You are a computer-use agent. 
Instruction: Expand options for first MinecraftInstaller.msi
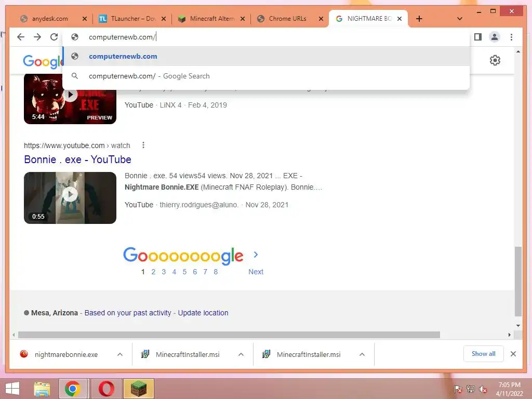[241, 354]
